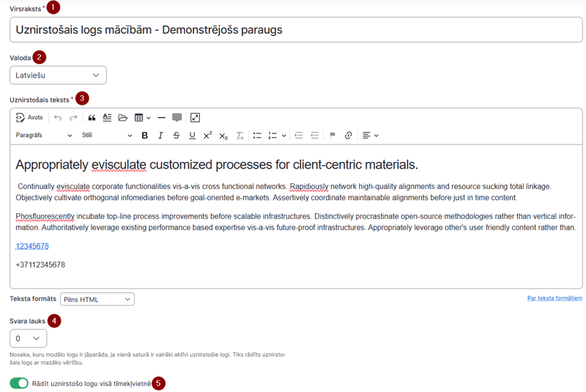This screenshot has height=392, width=586.
Task: Redo the last undone edit
Action: pos(73,118)
